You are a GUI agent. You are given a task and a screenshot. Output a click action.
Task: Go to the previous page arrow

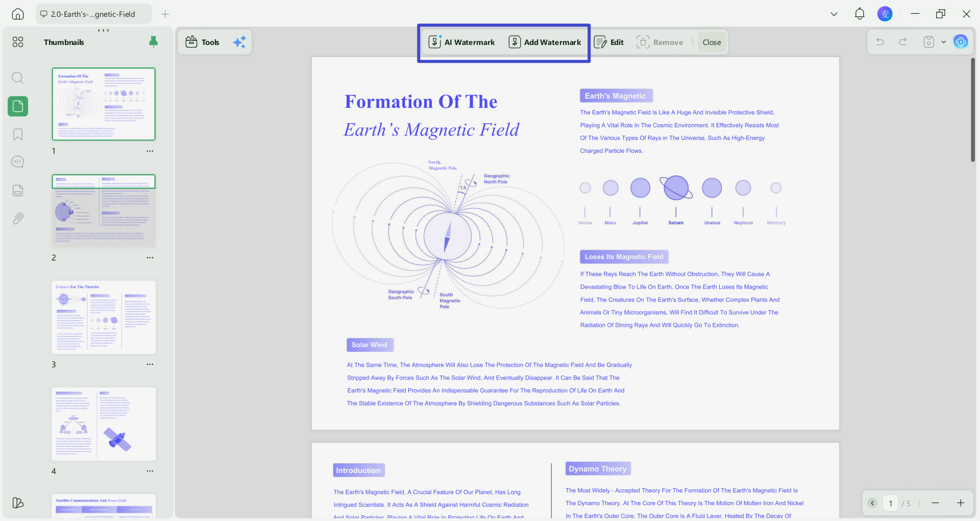[872, 503]
